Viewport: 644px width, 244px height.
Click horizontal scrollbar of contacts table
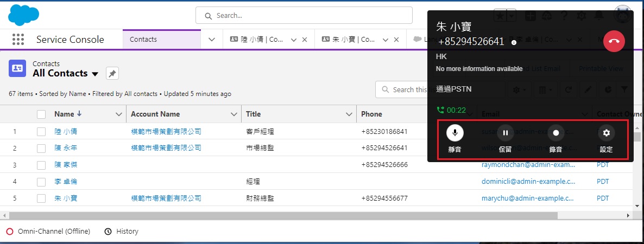pos(283,215)
